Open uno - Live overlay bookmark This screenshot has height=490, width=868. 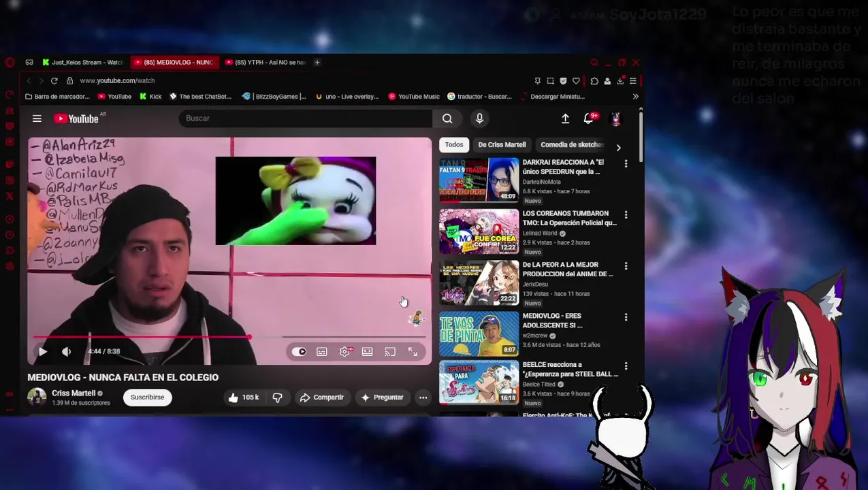coord(347,97)
